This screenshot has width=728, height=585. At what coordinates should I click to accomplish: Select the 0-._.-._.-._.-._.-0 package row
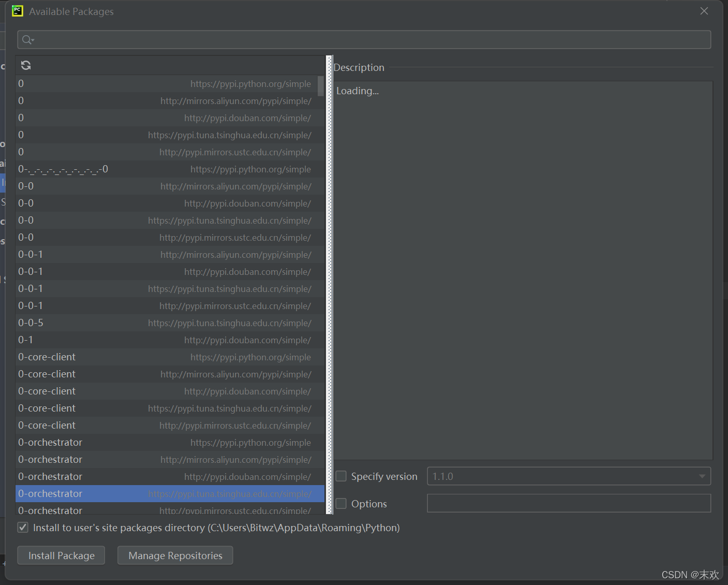[x=170, y=169]
